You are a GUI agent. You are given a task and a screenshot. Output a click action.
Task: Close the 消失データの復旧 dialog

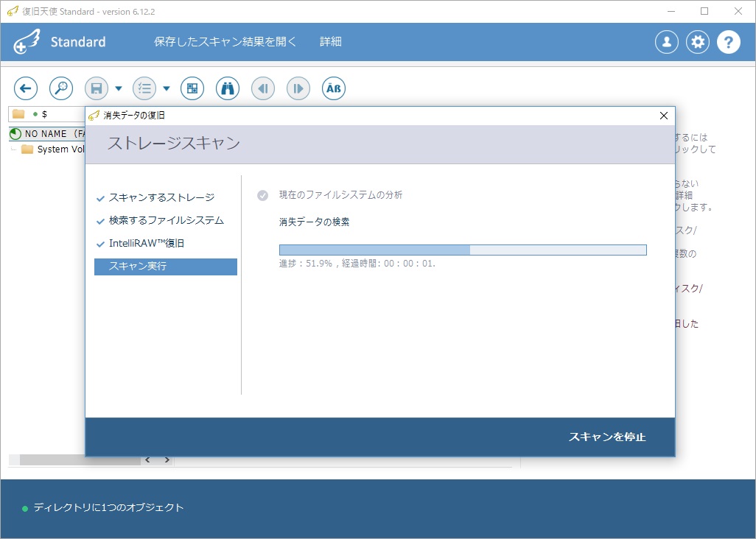point(664,116)
